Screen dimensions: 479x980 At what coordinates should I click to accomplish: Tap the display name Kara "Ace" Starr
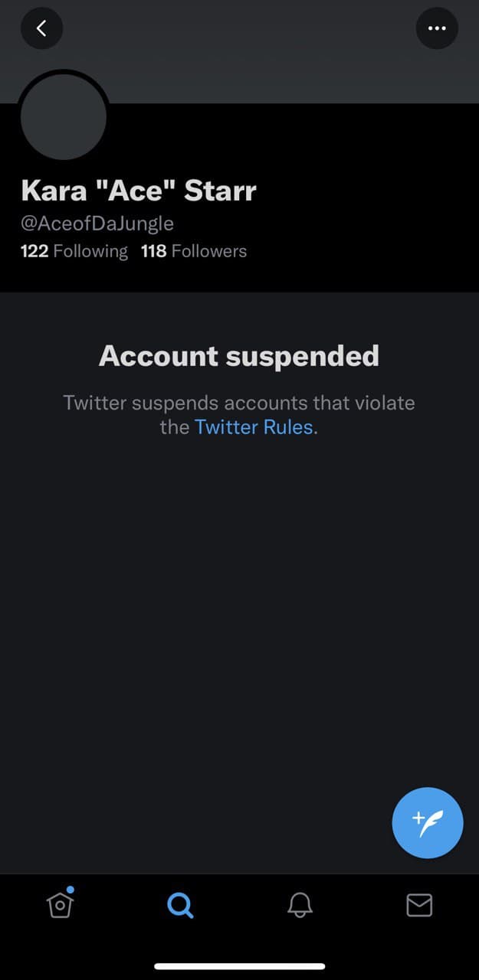138,191
